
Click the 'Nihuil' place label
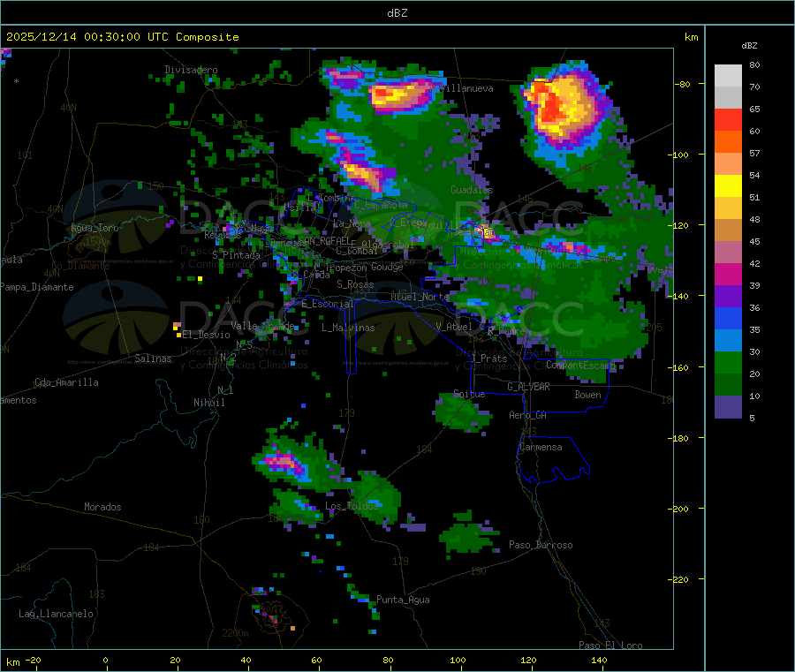(x=208, y=403)
